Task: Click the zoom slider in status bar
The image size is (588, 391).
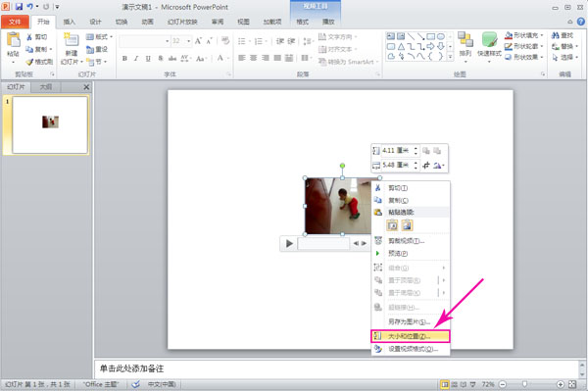Action: click(524, 384)
